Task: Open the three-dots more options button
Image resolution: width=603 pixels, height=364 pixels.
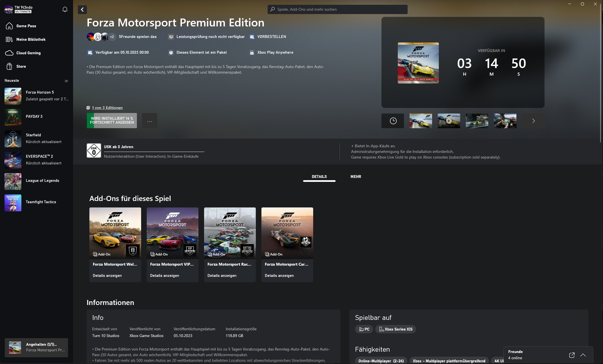Action: [150, 121]
